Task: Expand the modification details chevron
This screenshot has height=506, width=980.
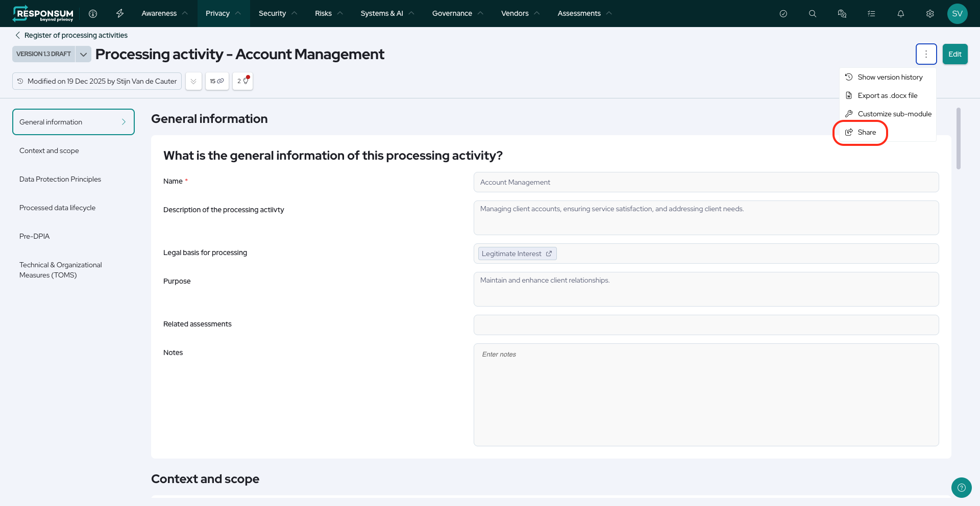Action: tap(193, 81)
